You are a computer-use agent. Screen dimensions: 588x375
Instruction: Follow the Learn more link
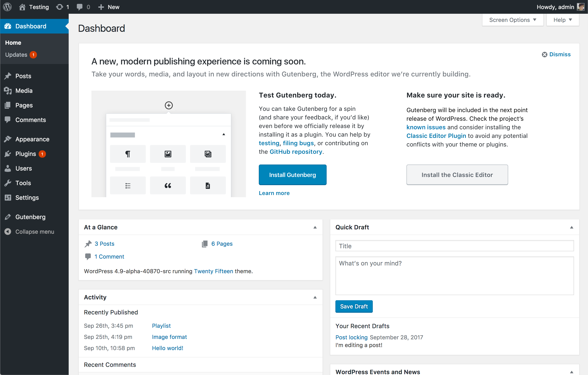[x=274, y=193]
